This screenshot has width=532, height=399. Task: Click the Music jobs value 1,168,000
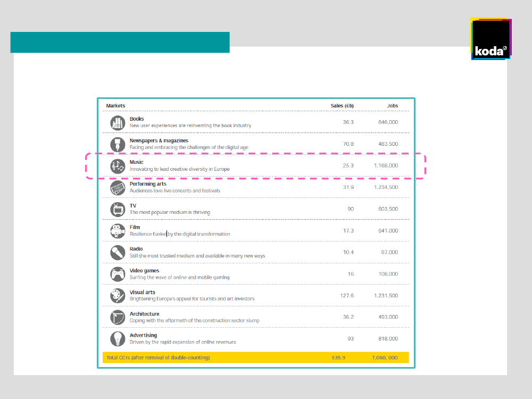pos(385,165)
